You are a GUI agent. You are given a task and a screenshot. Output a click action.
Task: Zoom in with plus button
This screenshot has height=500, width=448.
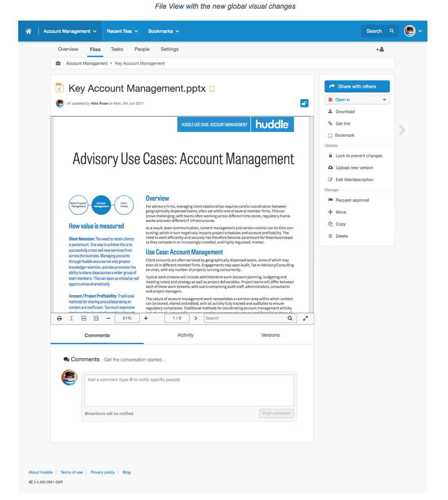coord(146,318)
